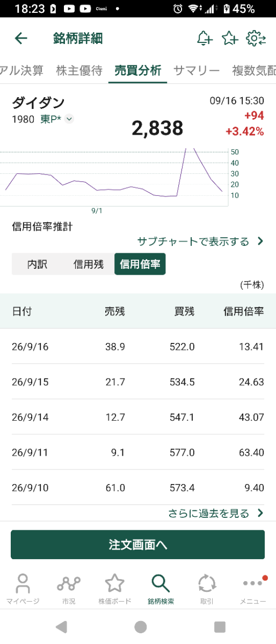Image resolution: width=276 pixels, height=644 pixels.
Task: Tap the 09/16 15:30 timestamp
Action: pyautogui.click(x=237, y=100)
